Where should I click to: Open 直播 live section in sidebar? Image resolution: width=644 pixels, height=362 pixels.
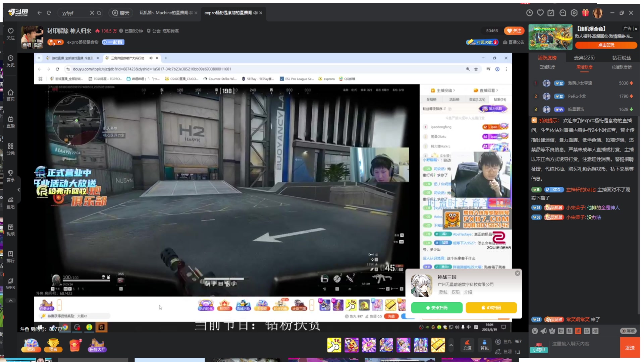point(10,122)
